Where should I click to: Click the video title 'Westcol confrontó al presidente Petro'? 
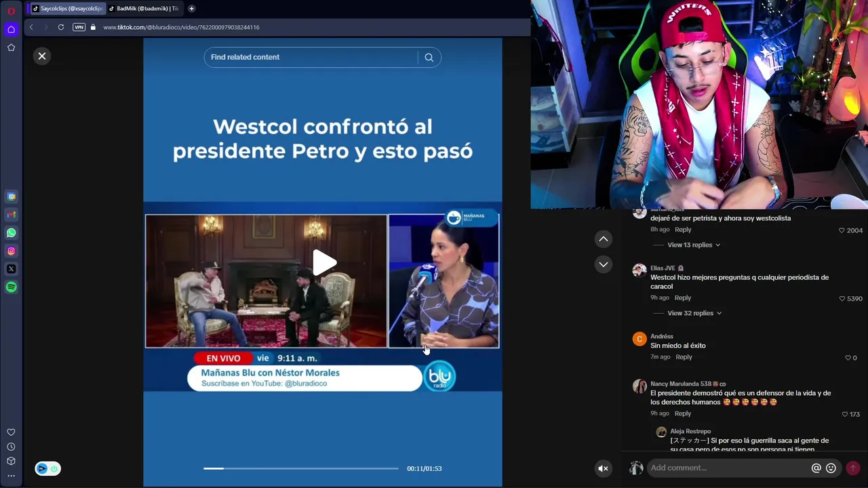(x=323, y=138)
